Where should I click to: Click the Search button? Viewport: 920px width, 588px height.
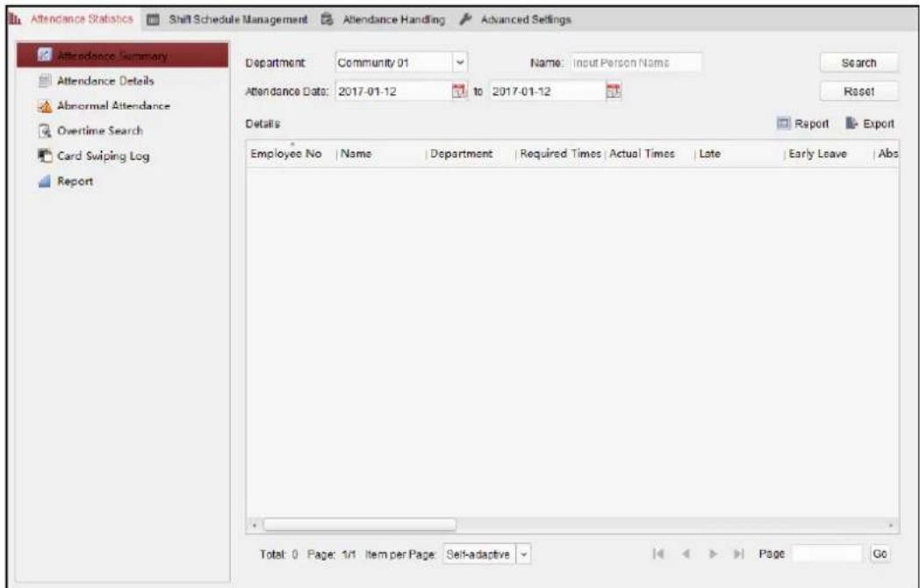point(859,63)
